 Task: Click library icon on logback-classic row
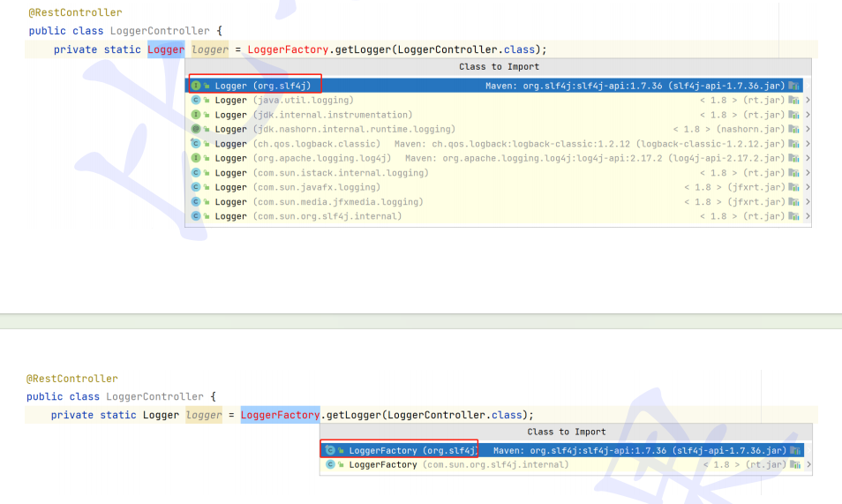coord(793,144)
